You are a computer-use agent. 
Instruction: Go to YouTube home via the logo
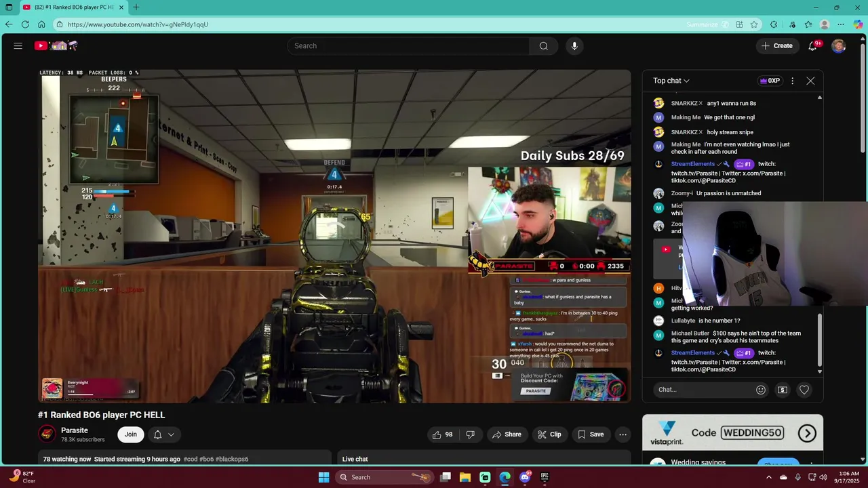57,46
